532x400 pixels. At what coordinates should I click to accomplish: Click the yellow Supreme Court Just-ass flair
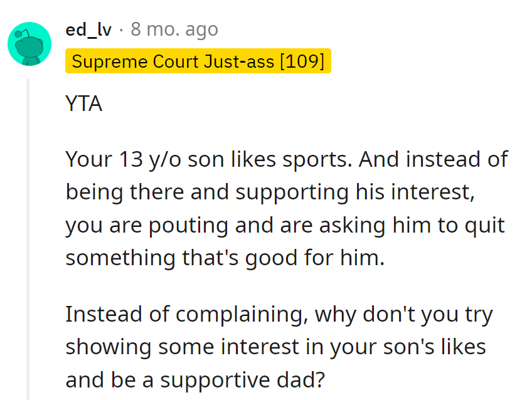coord(198,61)
